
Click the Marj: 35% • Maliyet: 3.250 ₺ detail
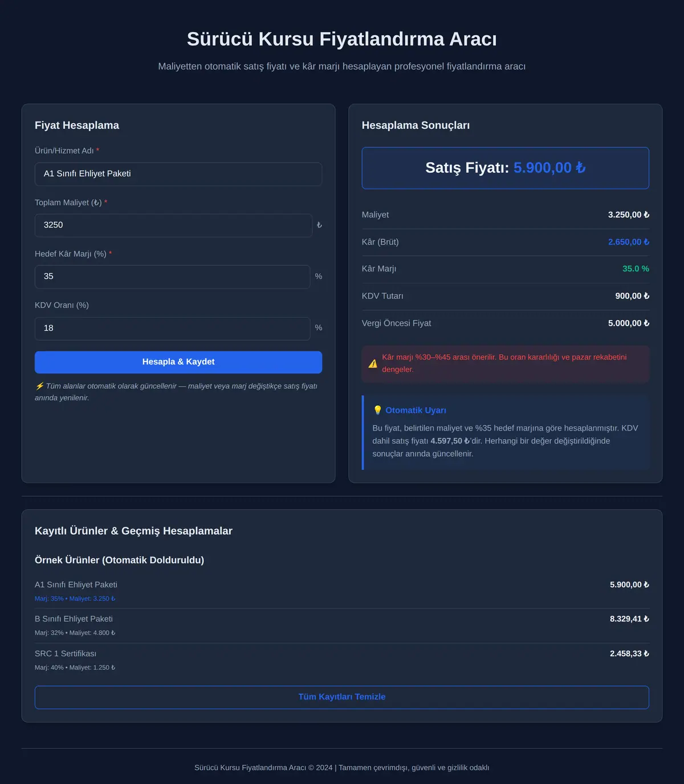pos(75,599)
